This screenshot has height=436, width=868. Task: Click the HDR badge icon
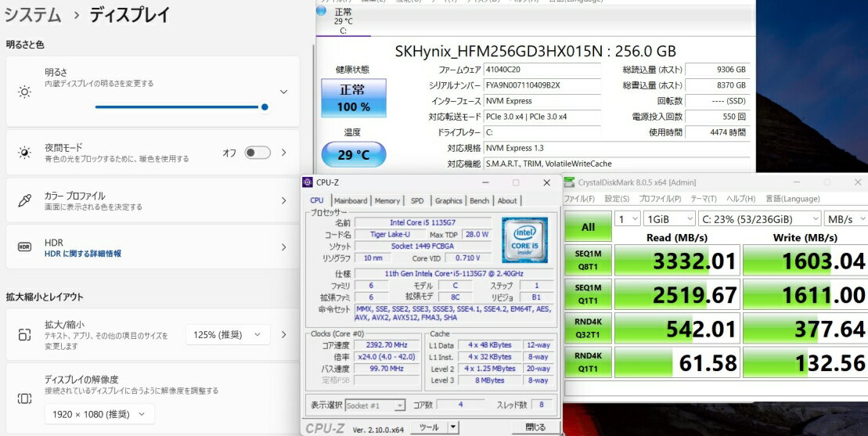coord(25,247)
